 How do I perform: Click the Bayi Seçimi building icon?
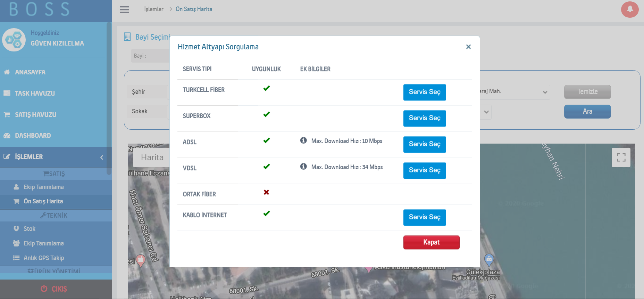(x=127, y=37)
